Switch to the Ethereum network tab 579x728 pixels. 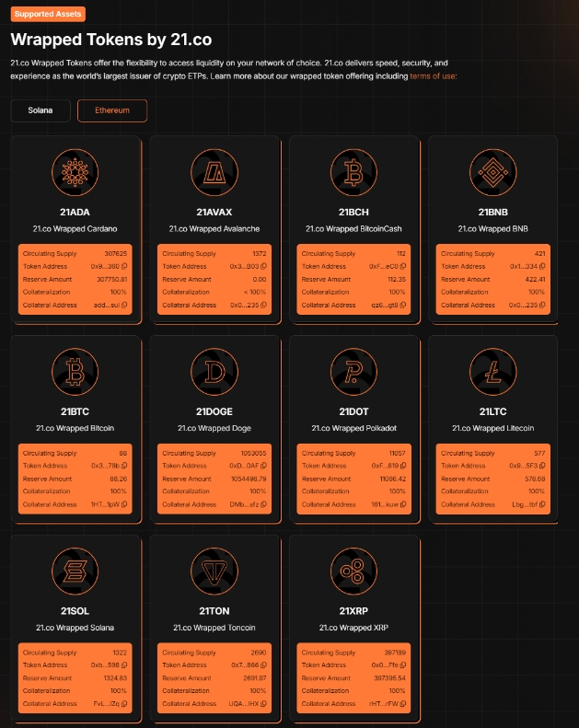click(x=112, y=110)
